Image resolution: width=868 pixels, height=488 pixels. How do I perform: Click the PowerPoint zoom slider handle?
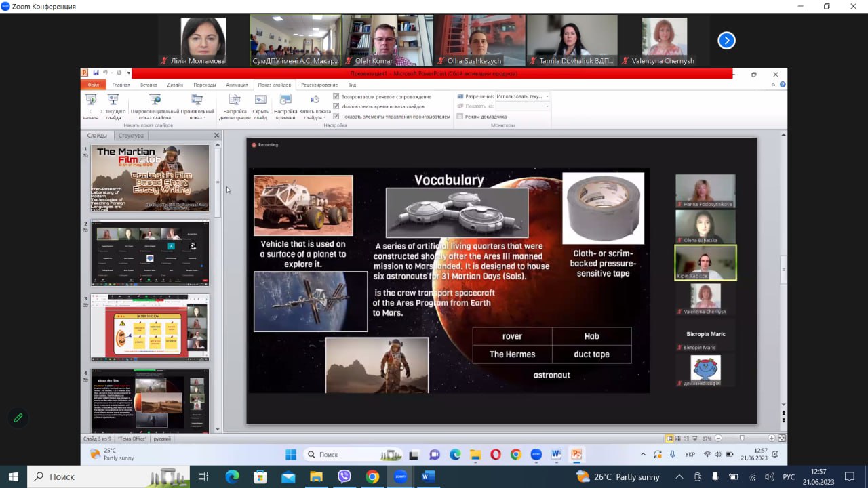tap(742, 439)
